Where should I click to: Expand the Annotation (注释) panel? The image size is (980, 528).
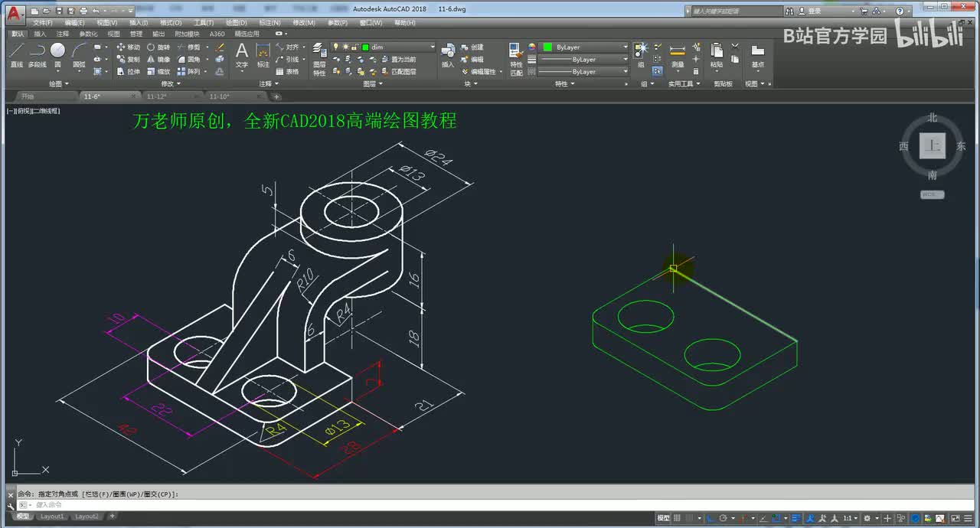[268, 83]
